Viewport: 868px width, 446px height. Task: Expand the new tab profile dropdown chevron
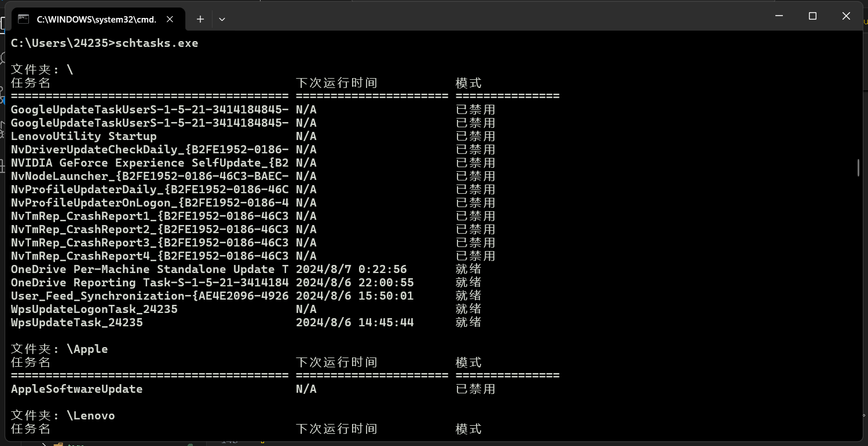point(222,19)
